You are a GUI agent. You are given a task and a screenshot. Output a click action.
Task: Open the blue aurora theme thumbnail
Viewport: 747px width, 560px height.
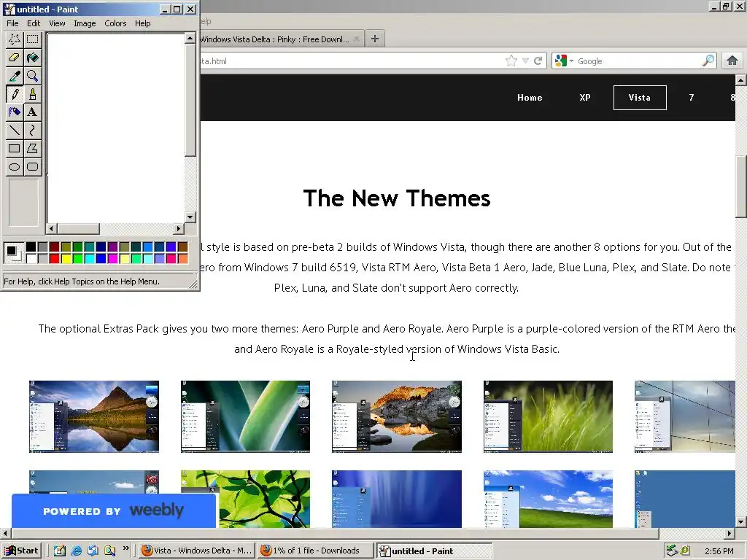point(397,499)
